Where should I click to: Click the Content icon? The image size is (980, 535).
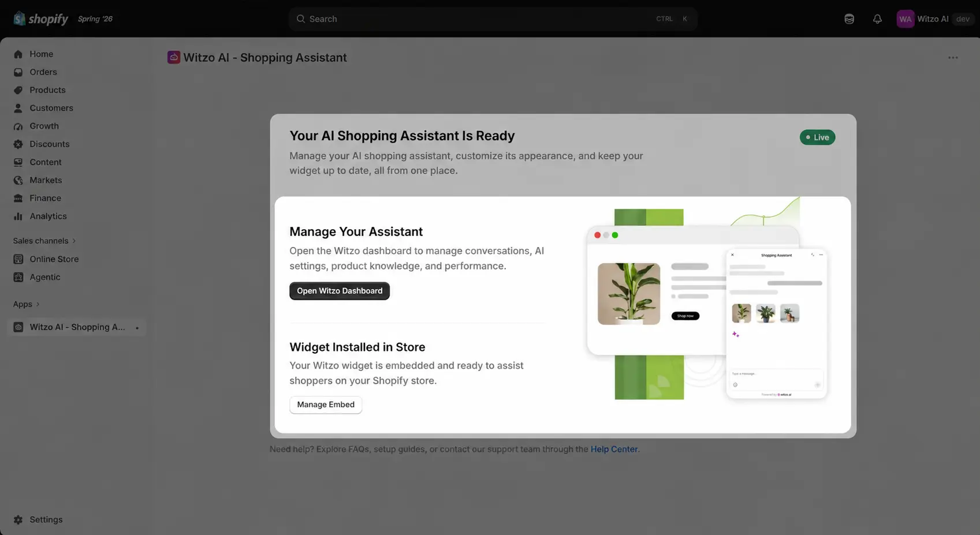[x=18, y=162]
